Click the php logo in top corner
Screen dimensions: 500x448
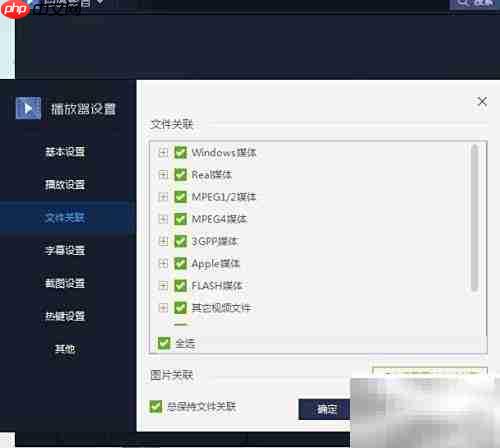[x=15, y=9]
